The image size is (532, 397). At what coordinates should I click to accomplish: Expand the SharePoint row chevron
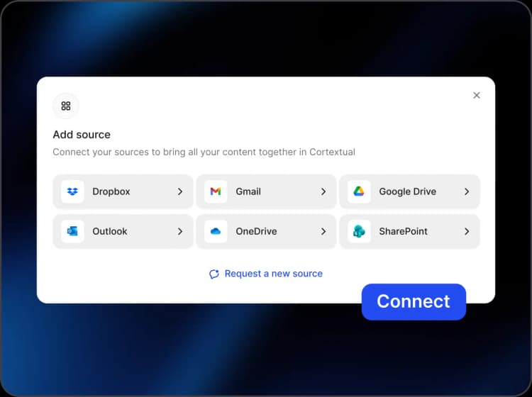[467, 231]
